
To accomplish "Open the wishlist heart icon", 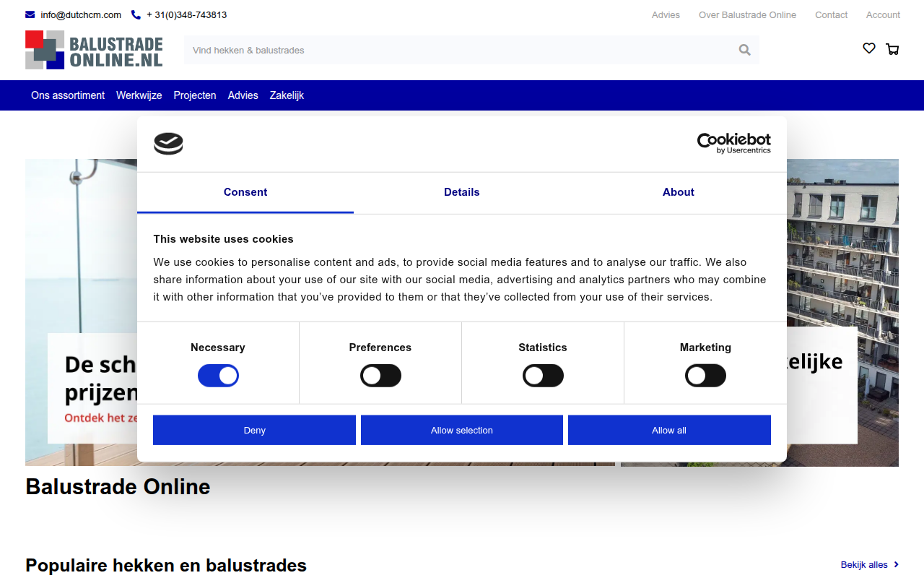I will (x=869, y=48).
